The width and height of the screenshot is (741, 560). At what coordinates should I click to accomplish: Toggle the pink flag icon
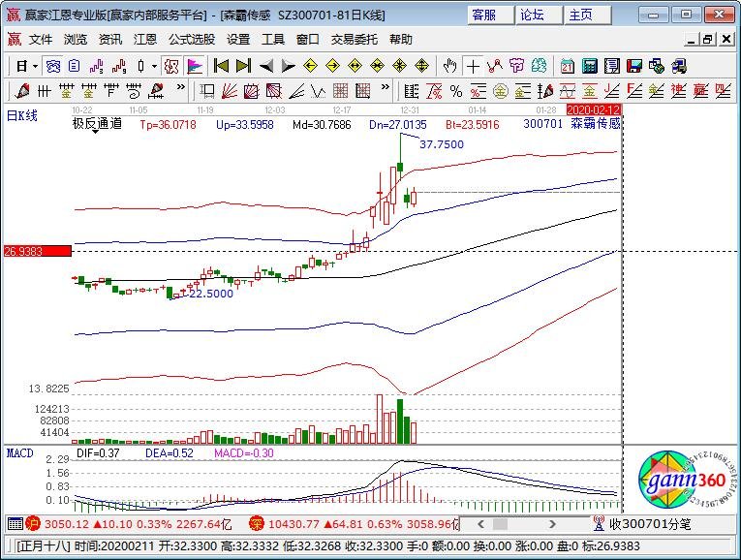coord(194,66)
